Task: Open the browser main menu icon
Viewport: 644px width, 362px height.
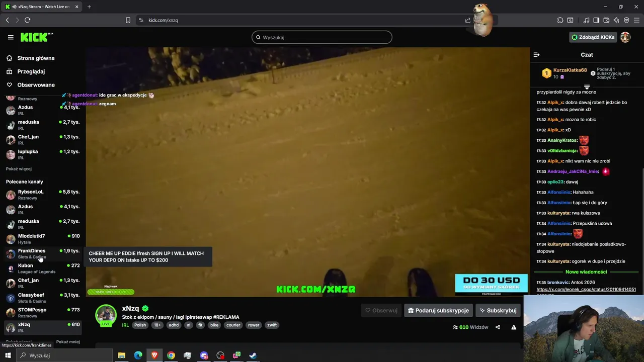Action: click(x=636, y=20)
